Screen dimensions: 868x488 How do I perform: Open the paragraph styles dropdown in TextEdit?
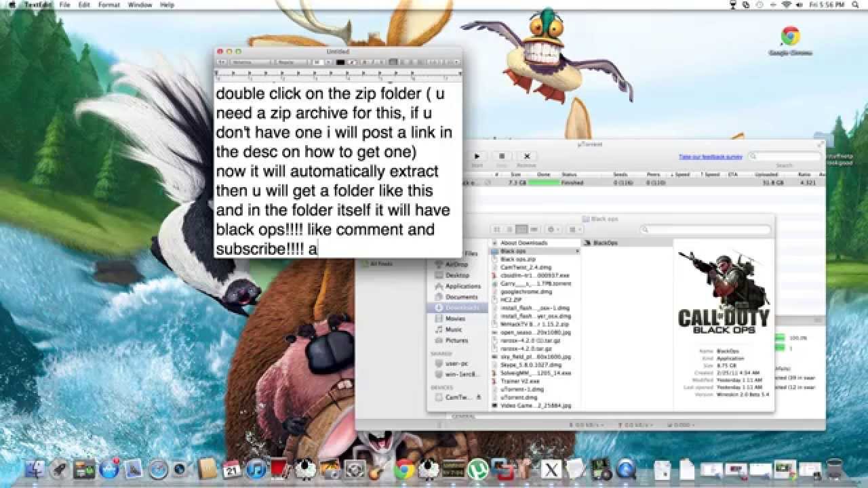[222, 62]
